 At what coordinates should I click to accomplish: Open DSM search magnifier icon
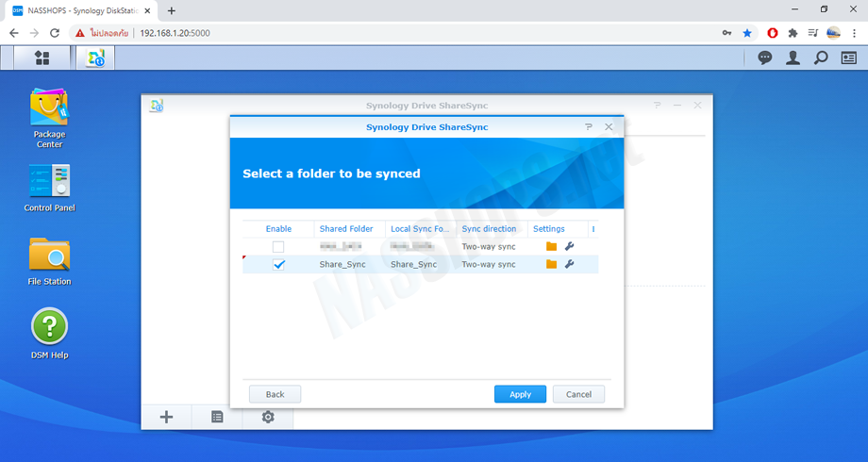tap(821, 58)
